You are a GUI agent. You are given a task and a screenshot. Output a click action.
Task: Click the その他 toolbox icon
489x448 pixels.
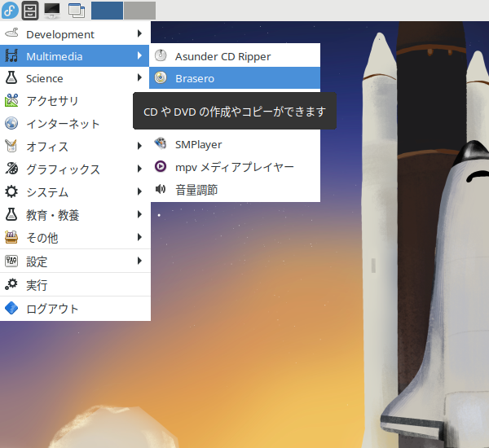[x=11, y=237]
